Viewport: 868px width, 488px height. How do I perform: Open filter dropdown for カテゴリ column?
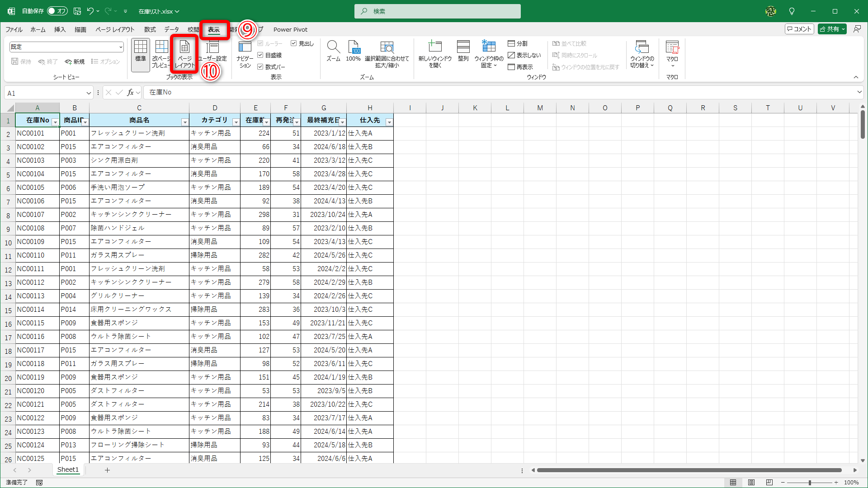coord(236,122)
